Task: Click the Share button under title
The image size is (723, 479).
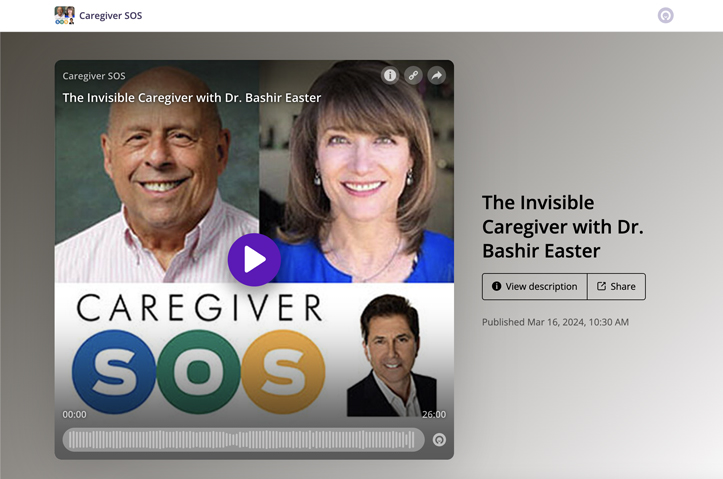Action: [x=616, y=287]
